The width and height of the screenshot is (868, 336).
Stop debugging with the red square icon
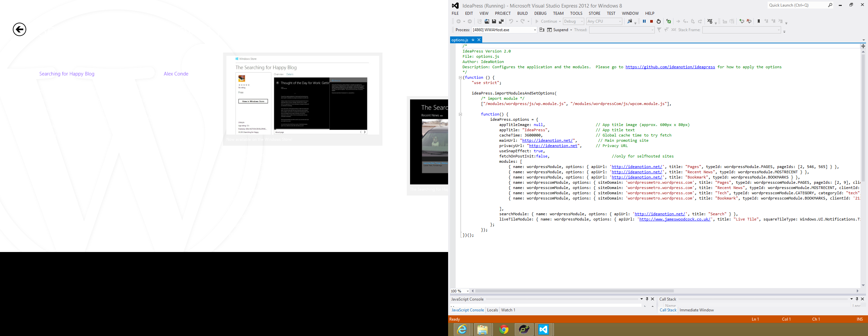pyautogui.click(x=652, y=21)
